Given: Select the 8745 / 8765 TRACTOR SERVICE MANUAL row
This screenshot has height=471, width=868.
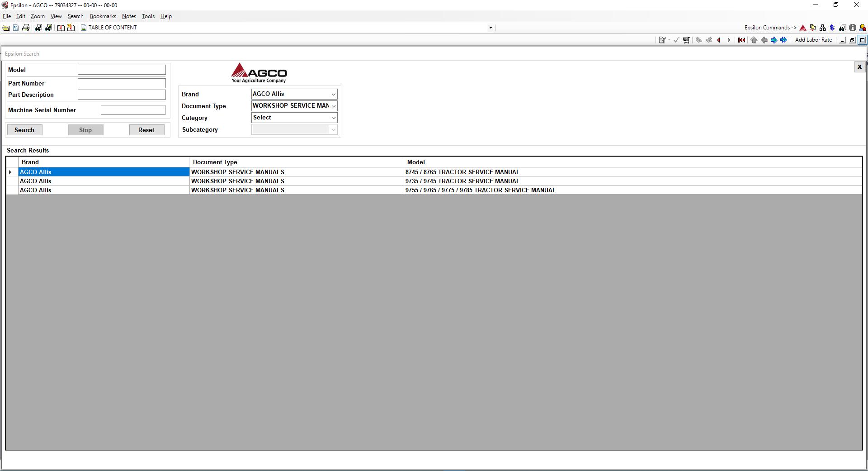Looking at the screenshot, I should click(x=434, y=172).
